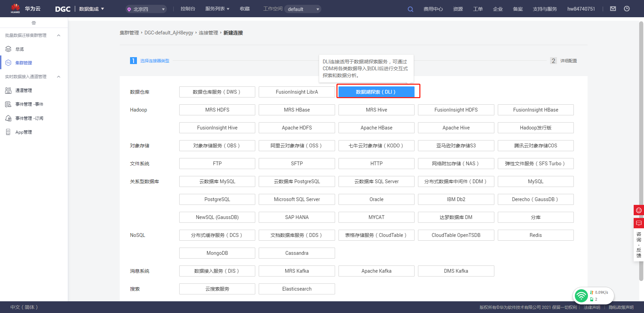Open the 中文（简体）language selector
644x313 pixels.
24,307
